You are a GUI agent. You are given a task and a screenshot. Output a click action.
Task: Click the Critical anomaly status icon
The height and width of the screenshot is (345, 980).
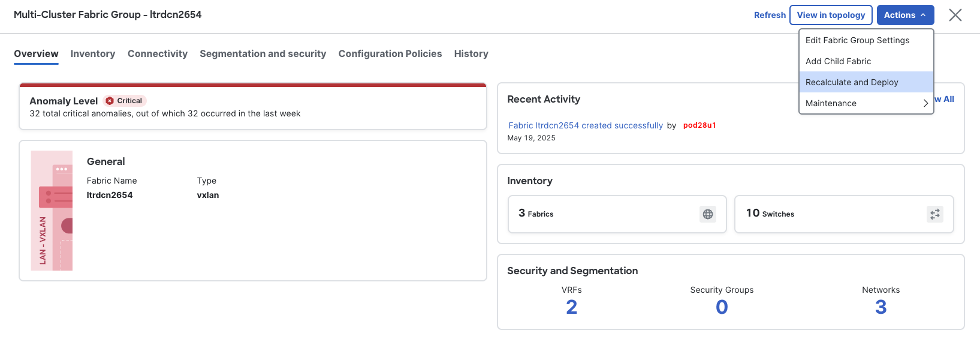click(x=110, y=101)
